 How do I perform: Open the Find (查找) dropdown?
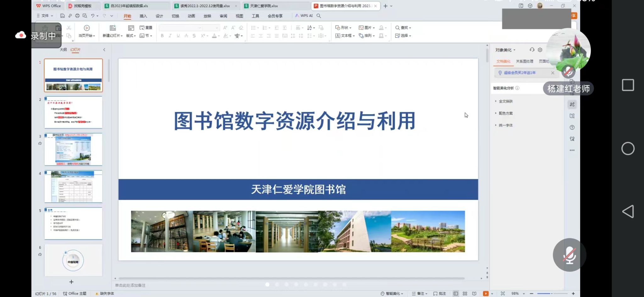[x=403, y=28]
